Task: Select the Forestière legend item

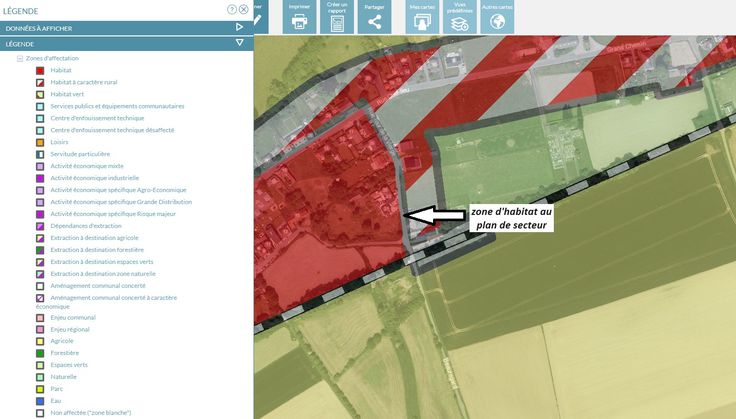Action: click(x=64, y=353)
